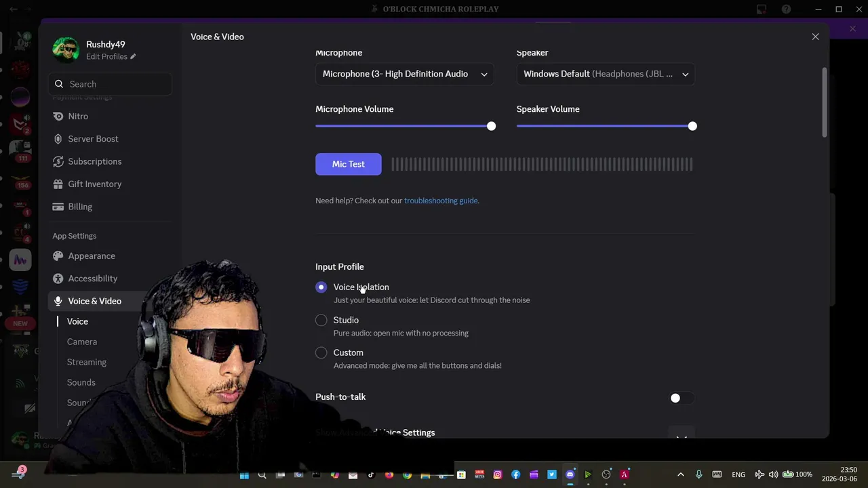Switch to the Sounds sub-tab
Screen dimensions: 868x488
[81, 382]
